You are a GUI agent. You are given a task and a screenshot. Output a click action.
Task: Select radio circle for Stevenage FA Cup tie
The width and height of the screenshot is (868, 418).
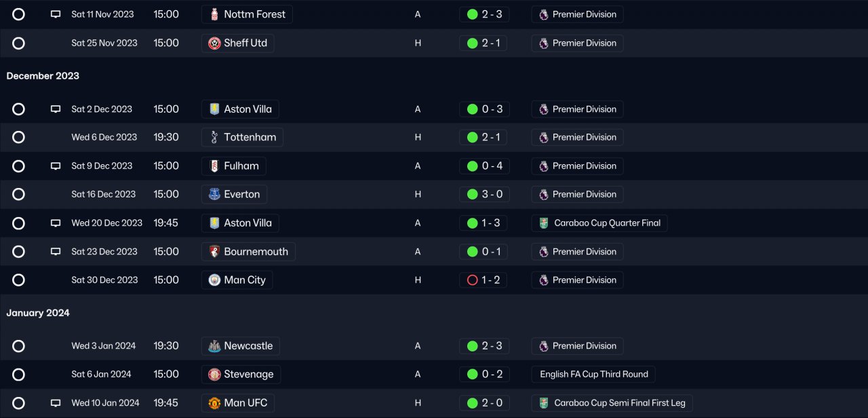tap(18, 375)
